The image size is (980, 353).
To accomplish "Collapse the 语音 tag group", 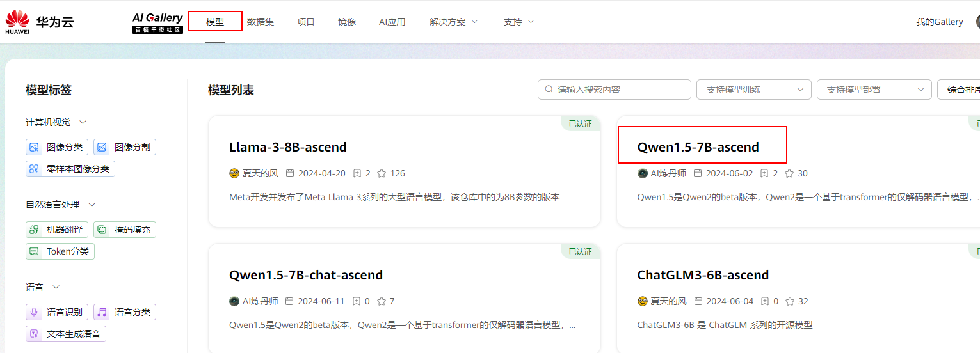I will 56,287.
